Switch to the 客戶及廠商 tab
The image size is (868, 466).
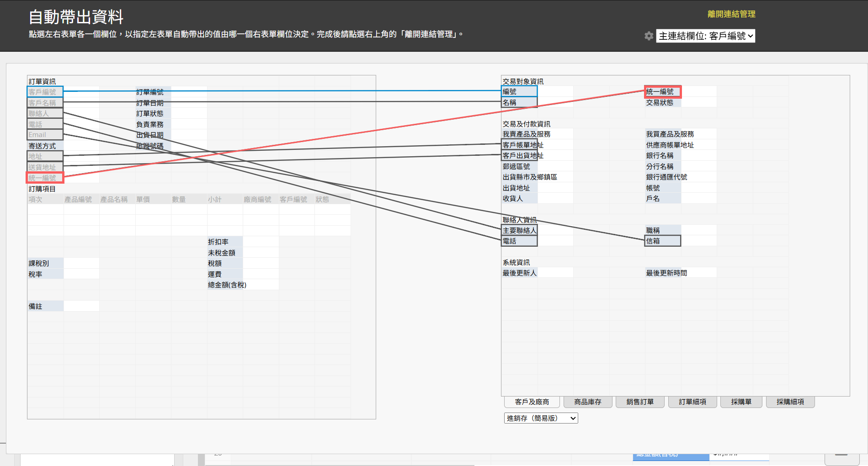(x=532, y=402)
